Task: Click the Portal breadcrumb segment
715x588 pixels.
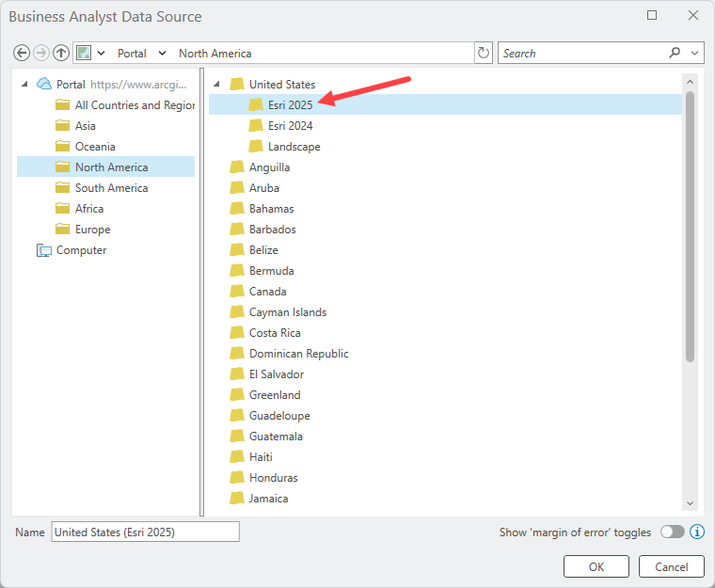Action: pos(132,54)
